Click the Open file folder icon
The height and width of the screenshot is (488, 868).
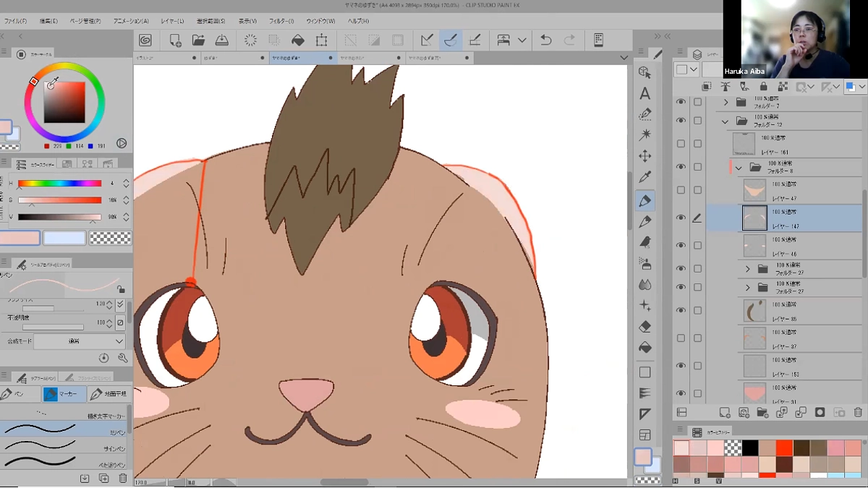(x=198, y=40)
